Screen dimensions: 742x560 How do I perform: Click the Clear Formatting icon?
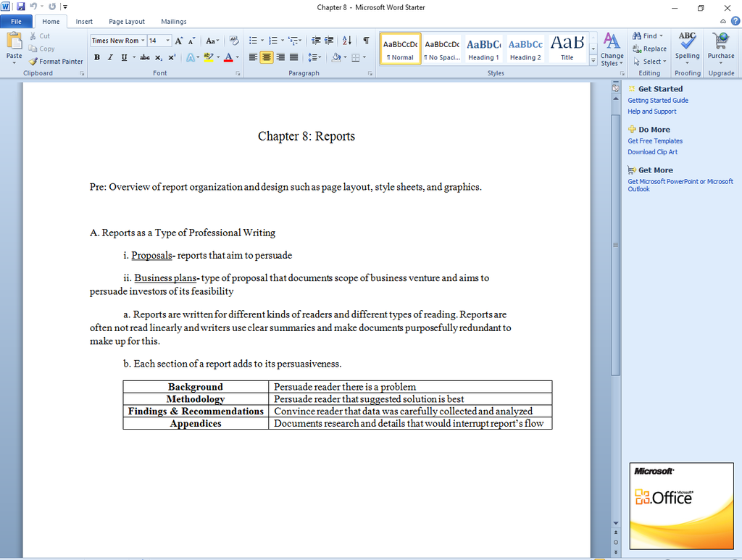[234, 41]
